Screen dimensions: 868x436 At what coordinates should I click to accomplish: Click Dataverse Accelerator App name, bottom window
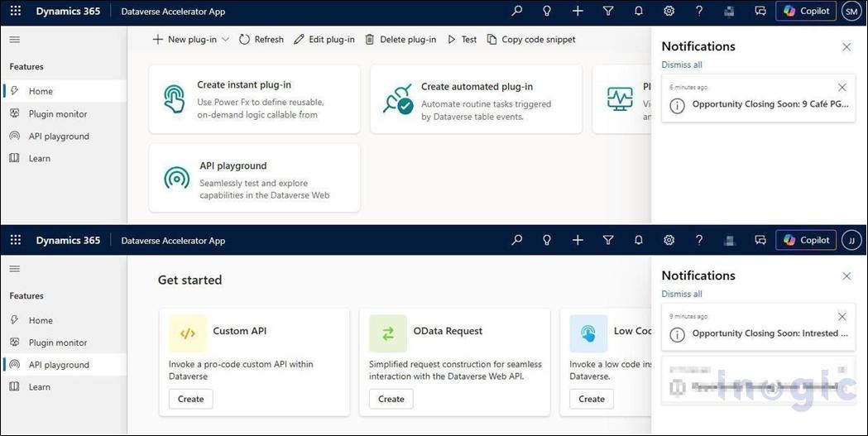point(173,241)
